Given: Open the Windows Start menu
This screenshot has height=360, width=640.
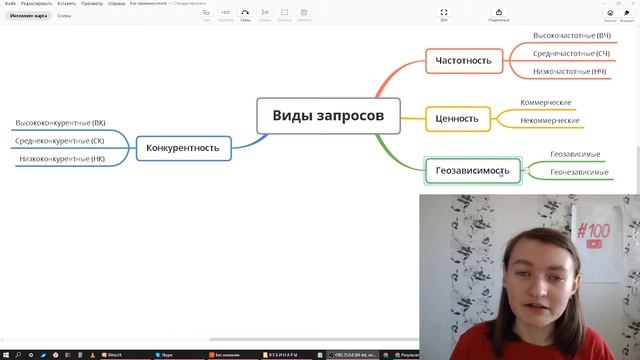Looking at the screenshot, I should point(6,355).
